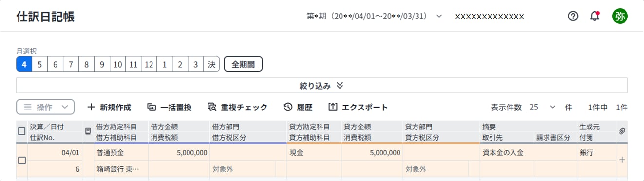The height and width of the screenshot is (181, 644).
Task: Click the 仕訳日記帳 page title
Action: [x=45, y=17]
